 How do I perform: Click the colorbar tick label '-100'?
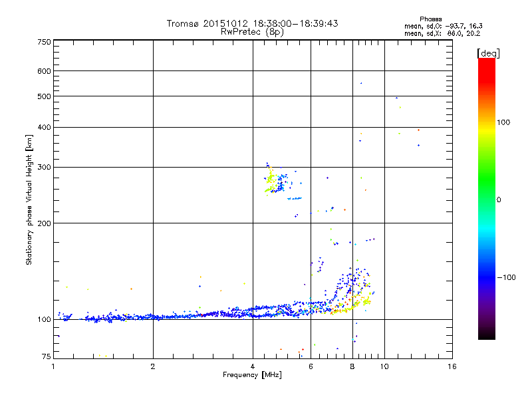pos(506,277)
